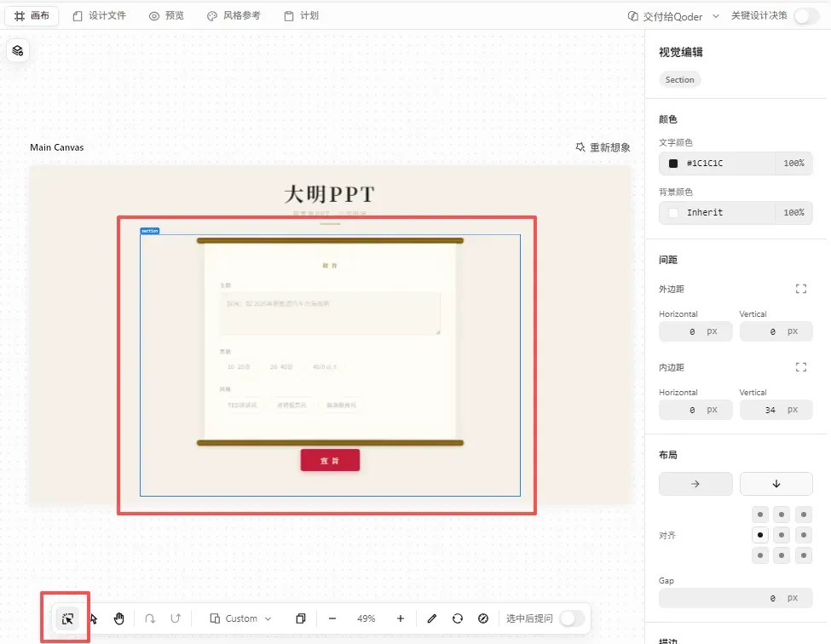This screenshot has width=831, height=644.
Task: Click the duplicate frames icon
Action: point(301,618)
